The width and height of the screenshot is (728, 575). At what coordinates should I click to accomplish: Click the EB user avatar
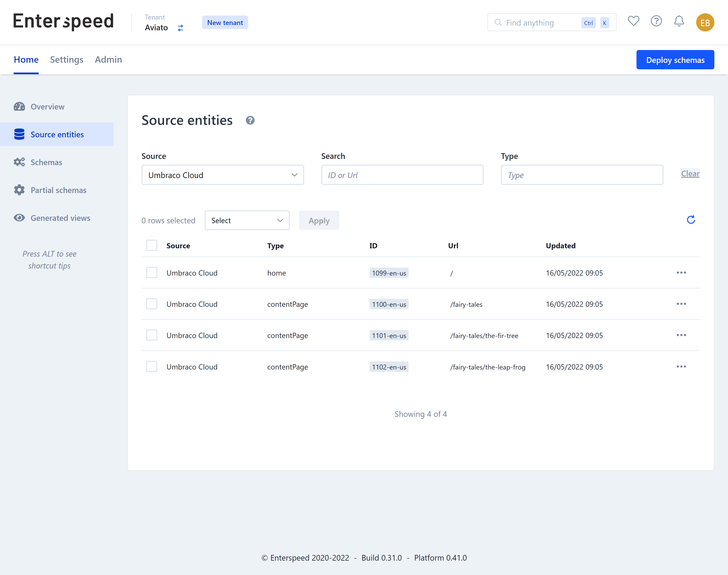point(705,23)
